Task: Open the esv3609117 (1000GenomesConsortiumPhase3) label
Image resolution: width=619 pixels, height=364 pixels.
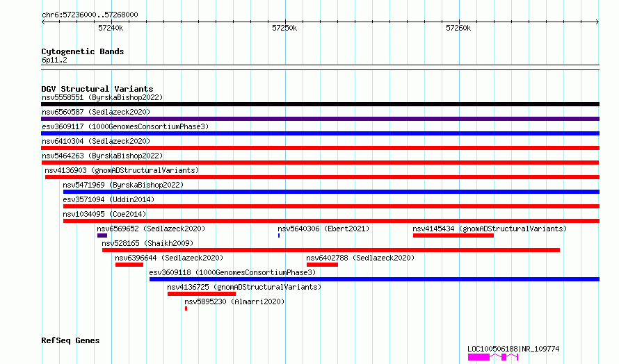Action: pos(125,126)
